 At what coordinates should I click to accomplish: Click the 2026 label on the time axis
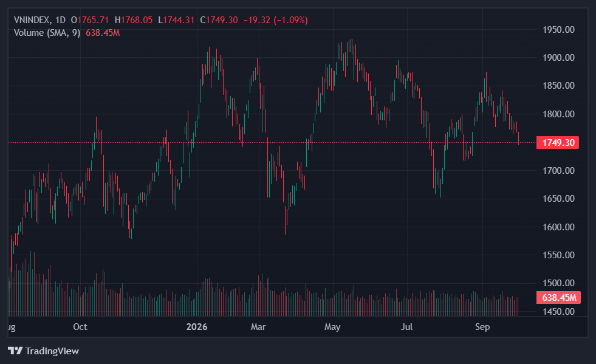197,327
